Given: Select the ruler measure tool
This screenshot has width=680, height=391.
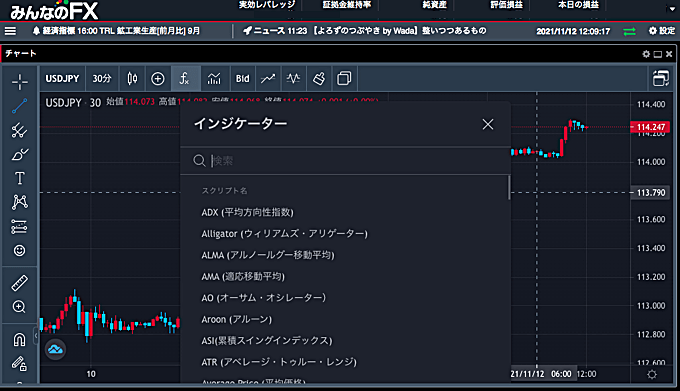Looking at the screenshot, I should coord(20,283).
